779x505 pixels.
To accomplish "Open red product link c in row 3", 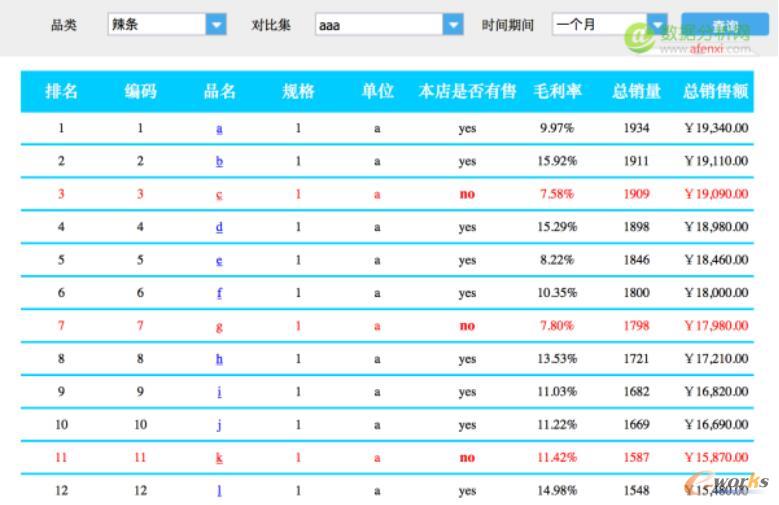I will (219, 194).
